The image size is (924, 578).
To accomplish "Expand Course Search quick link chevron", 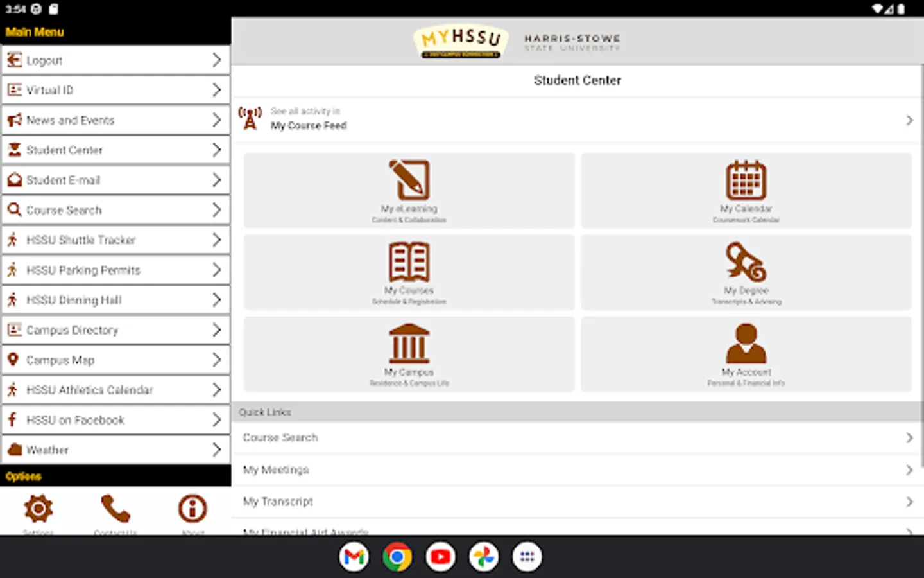I will tap(909, 437).
